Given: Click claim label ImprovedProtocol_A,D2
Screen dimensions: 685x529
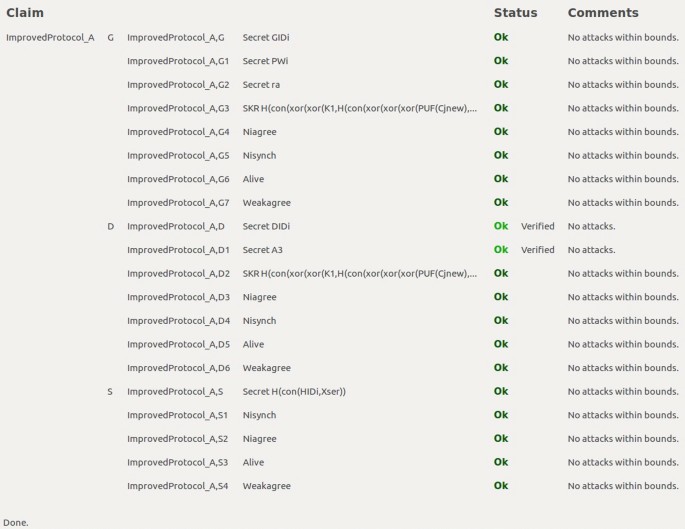Looking at the screenshot, I should [178, 273].
